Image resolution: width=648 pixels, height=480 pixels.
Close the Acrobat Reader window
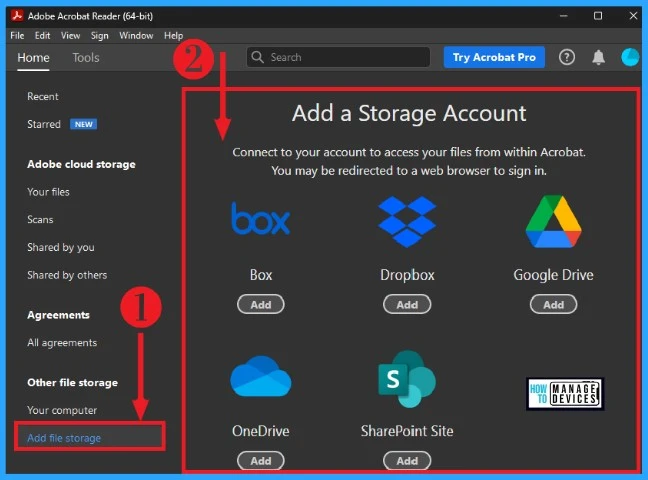coord(633,16)
